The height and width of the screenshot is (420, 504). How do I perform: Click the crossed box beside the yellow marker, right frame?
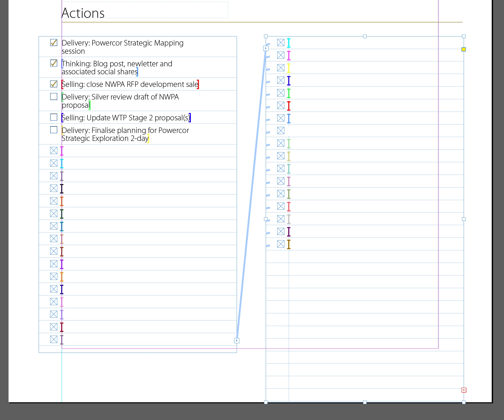281,68
